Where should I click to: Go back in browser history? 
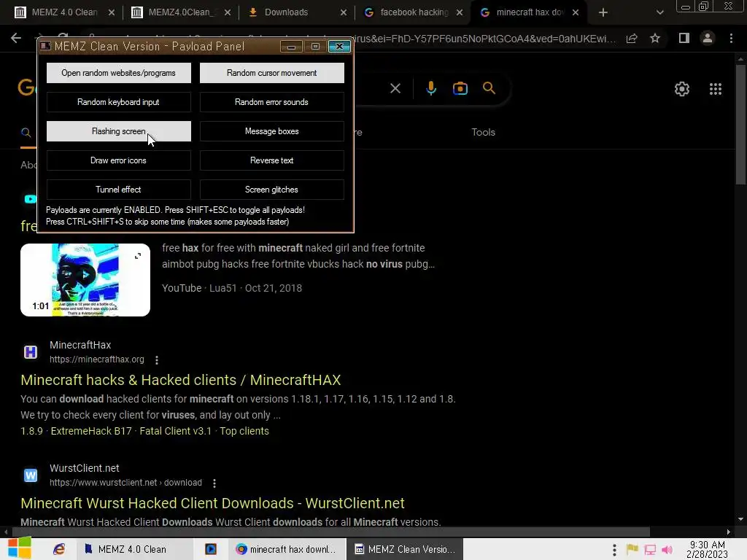16,38
